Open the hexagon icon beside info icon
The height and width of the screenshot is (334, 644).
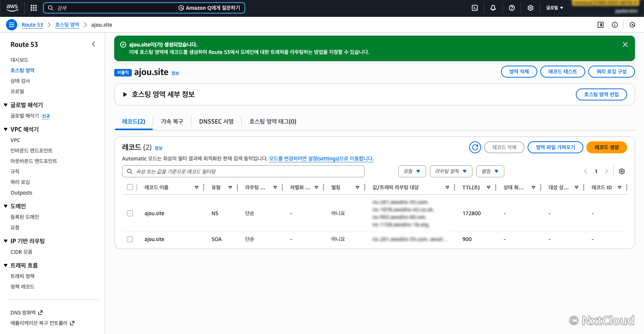pos(632,25)
